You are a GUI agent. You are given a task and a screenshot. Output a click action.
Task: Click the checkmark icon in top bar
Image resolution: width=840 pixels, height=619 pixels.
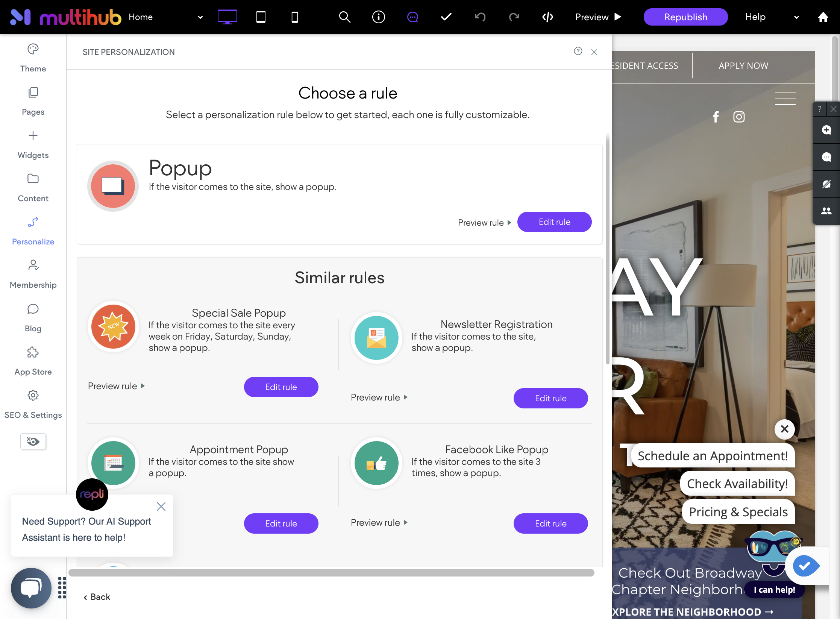(x=446, y=17)
